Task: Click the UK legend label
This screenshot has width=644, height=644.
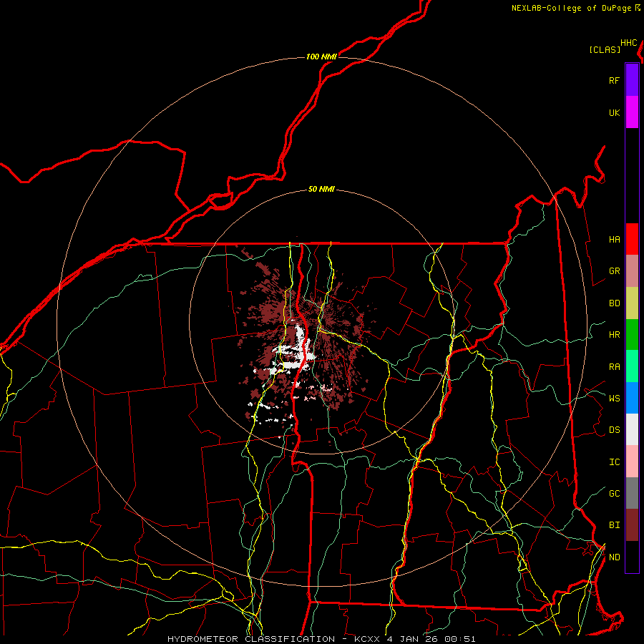Action: pyautogui.click(x=614, y=113)
